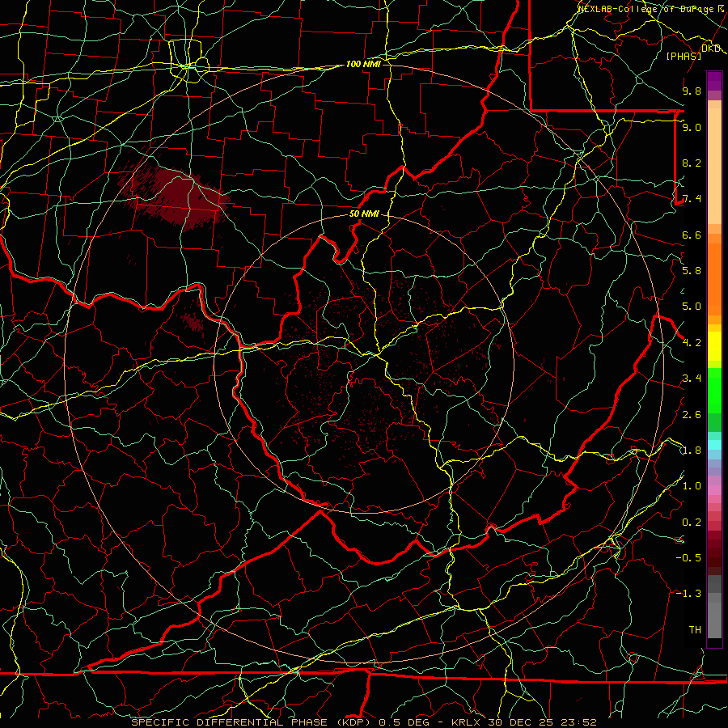The image size is (728, 728).
Task: Click the -0.5 scale value
Action: [x=688, y=558]
